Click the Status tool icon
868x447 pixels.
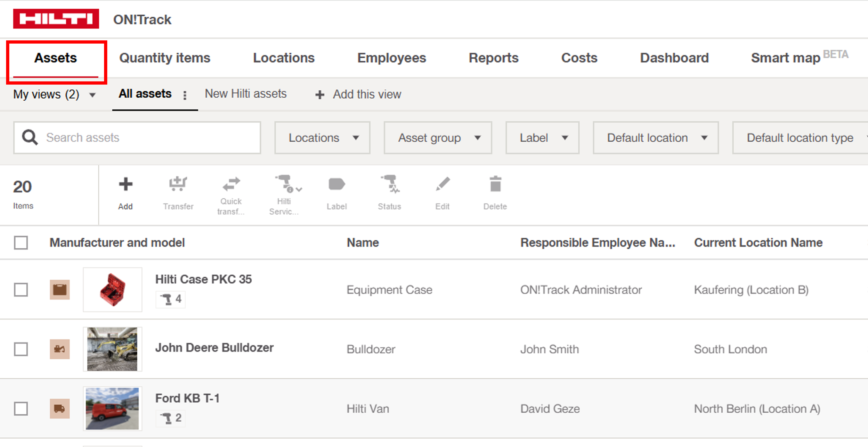(389, 184)
